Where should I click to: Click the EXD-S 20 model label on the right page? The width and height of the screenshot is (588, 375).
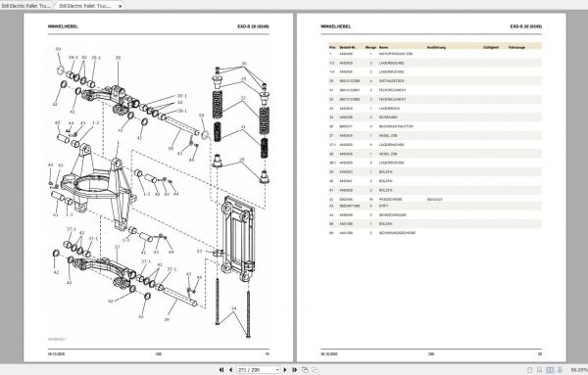[525, 26]
